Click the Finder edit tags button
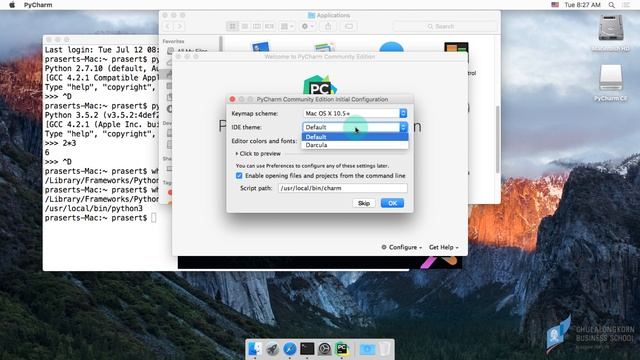This screenshot has width=640, height=360. [x=349, y=27]
